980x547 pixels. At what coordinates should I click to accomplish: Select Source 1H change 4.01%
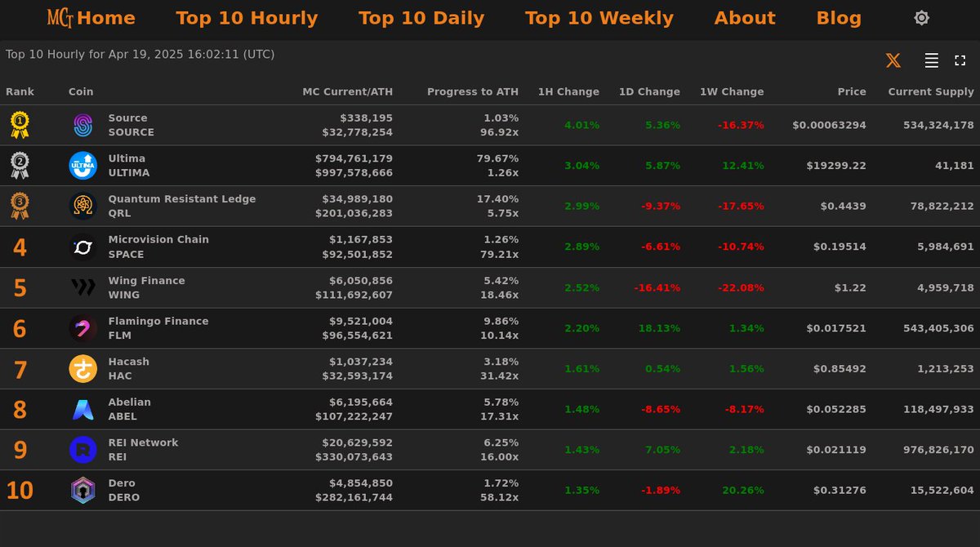point(581,125)
